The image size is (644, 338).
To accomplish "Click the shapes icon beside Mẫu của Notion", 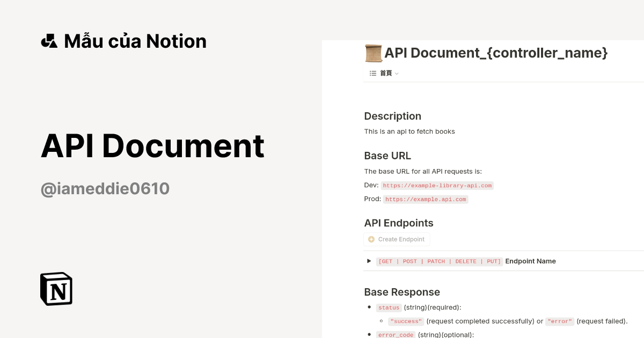I will [49, 41].
